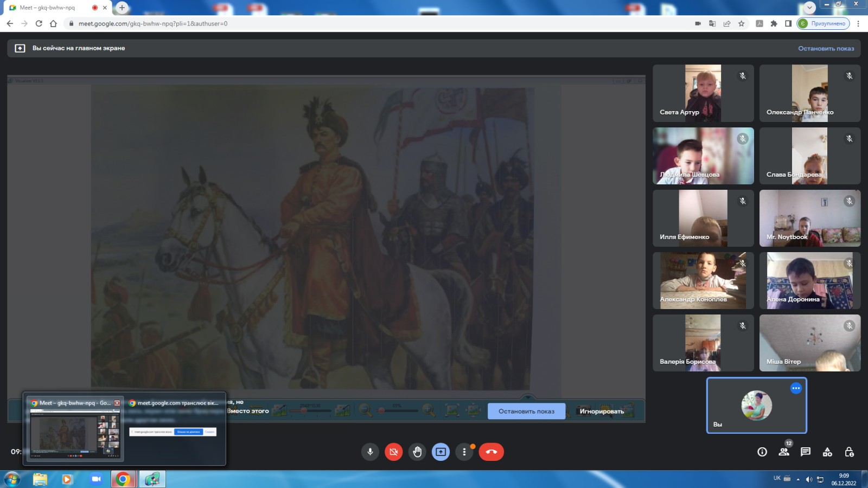Click Остановить показ link in top banner
Image resolution: width=868 pixels, height=488 pixels.
[826, 48]
